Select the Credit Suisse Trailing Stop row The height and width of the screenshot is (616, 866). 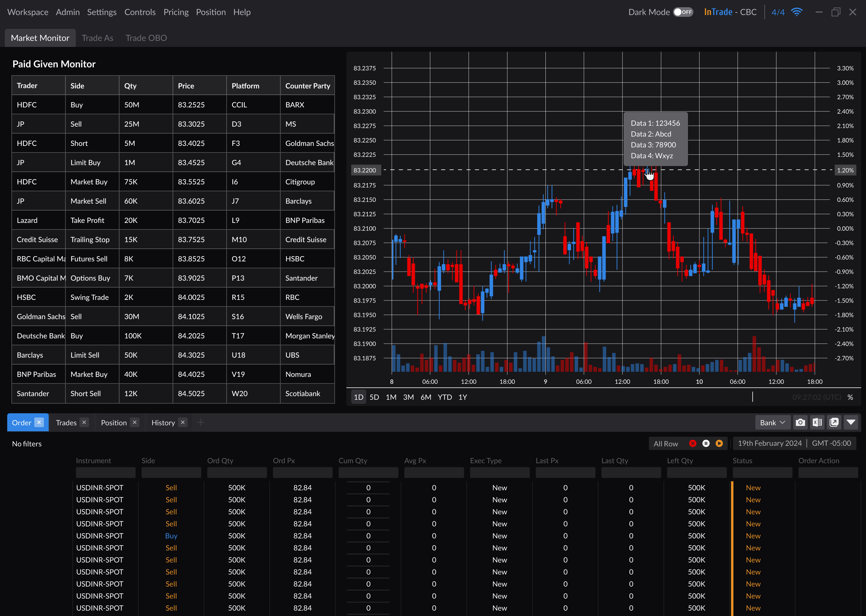click(173, 239)
